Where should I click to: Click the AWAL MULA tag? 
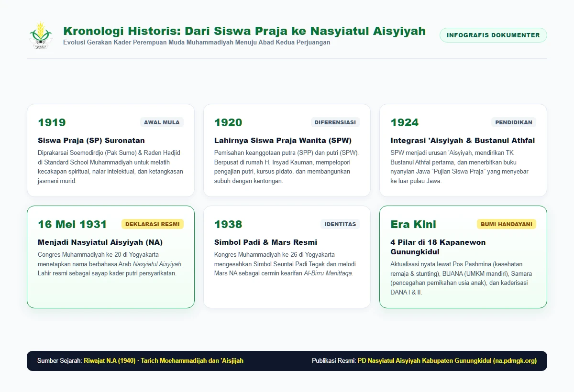click(162, 122)
